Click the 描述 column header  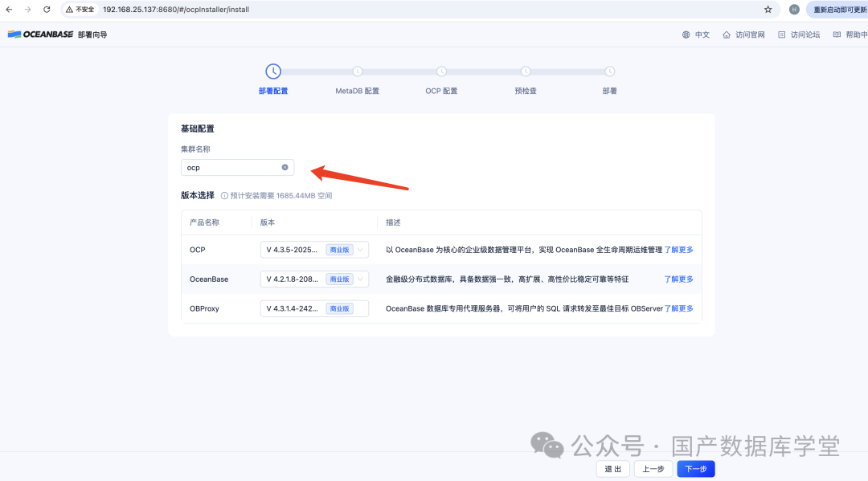click(x=393, y=222)
